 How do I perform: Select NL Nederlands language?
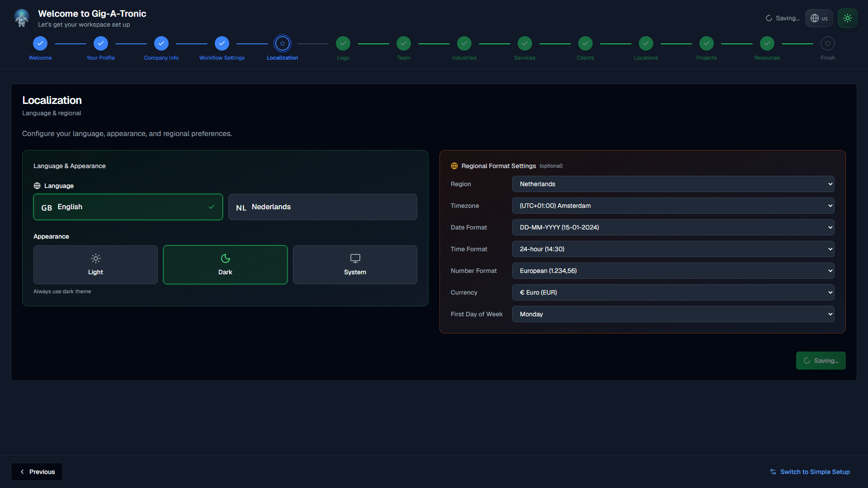coord(323,207)
